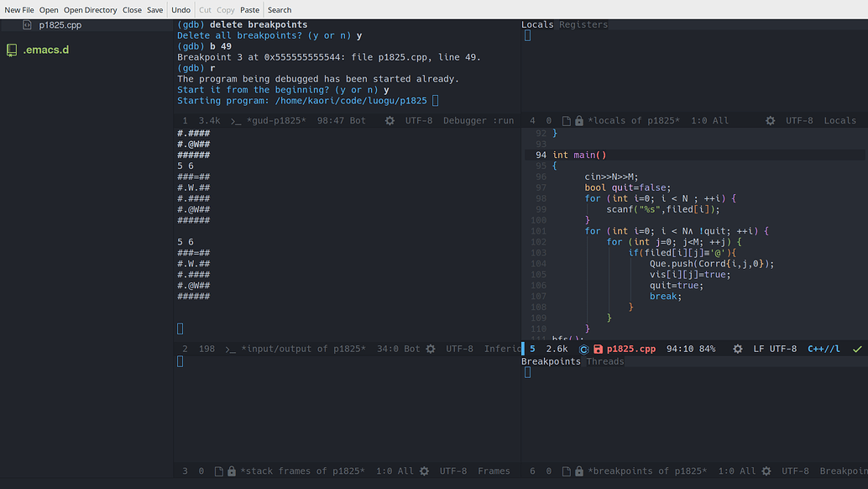Click the .emacs.d workspace icon in treemacs

[x=11, y=50]
